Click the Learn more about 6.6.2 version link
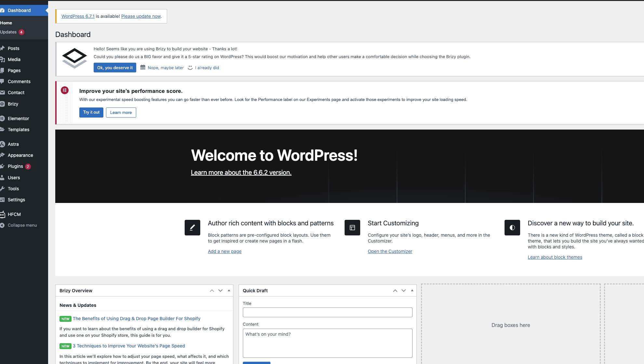The width and height of the screenshot is (644, 364). pyautogui.click(x=241, y=172)
